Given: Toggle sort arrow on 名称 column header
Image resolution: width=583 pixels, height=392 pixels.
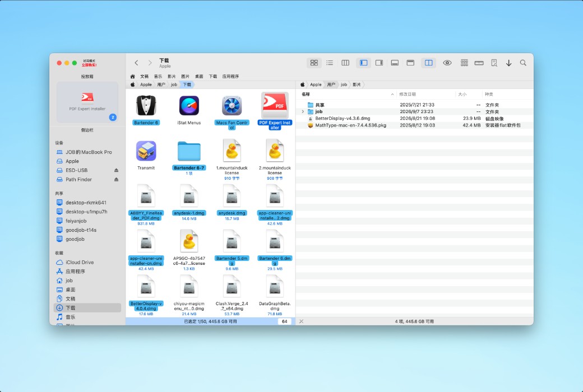Looking at the screenshot, I should [x=392, y=95].
